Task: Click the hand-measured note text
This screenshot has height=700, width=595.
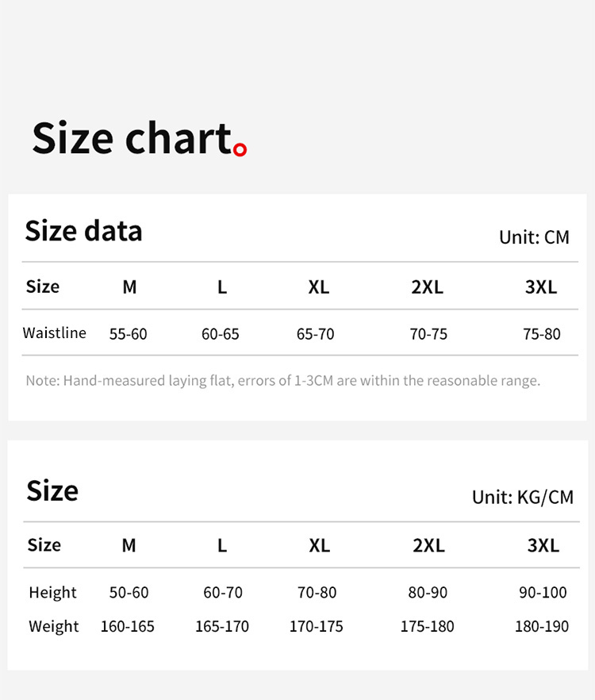Action: click(x=282, y=381)
